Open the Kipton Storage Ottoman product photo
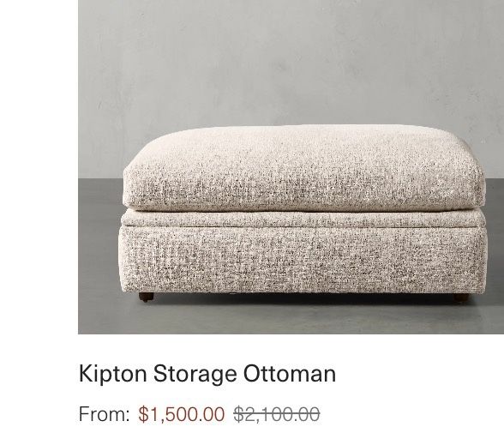Screen dimensions: 504x439 [291, 167]
